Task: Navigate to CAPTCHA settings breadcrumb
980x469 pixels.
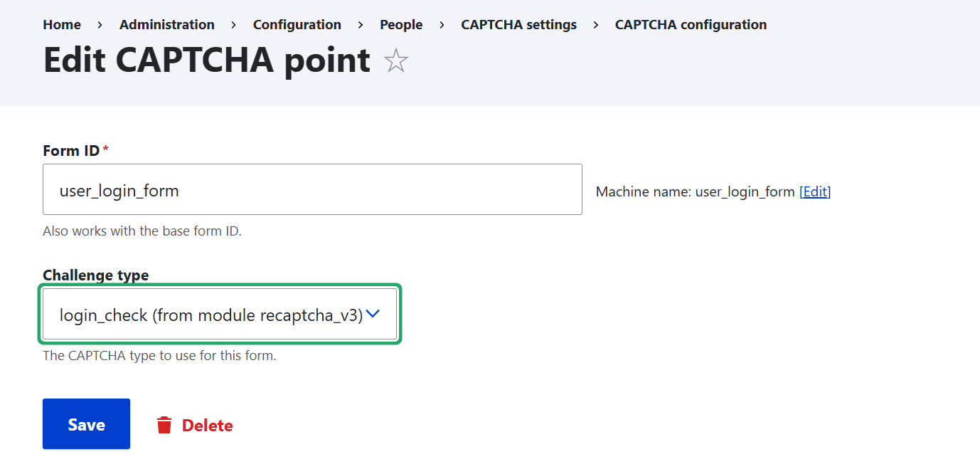Action: (518, 23)
